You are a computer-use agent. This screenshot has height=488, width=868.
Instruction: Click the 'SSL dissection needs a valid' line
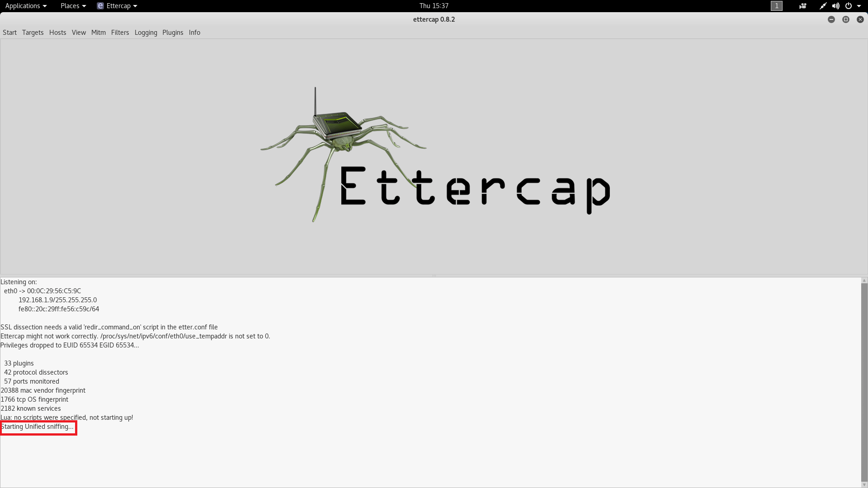[x=109, y=327]
